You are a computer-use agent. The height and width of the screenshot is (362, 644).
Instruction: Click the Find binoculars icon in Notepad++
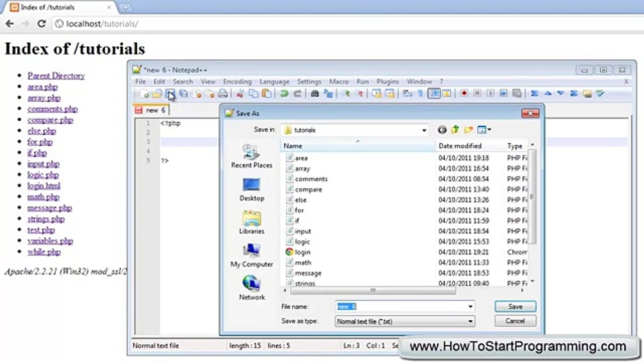coord(315,94)
